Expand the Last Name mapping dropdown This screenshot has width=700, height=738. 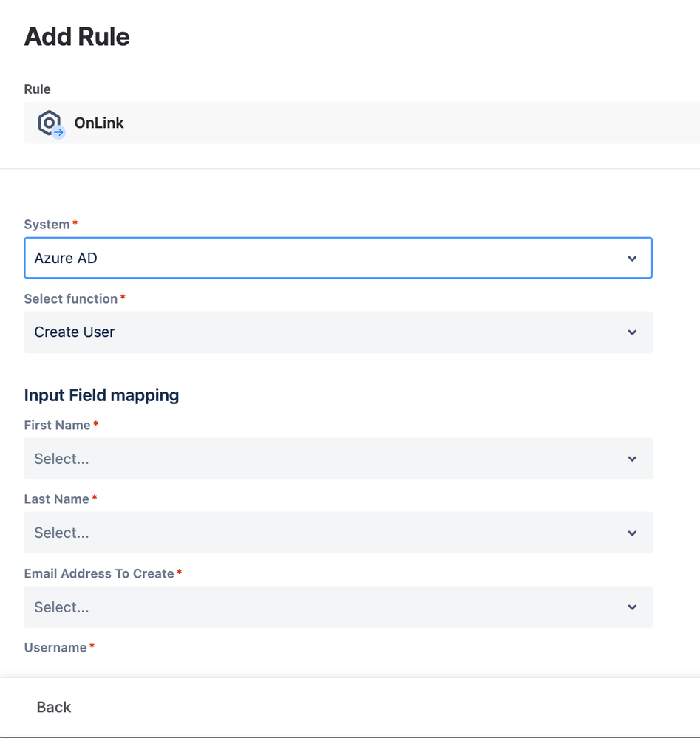(x=325, y=533)
